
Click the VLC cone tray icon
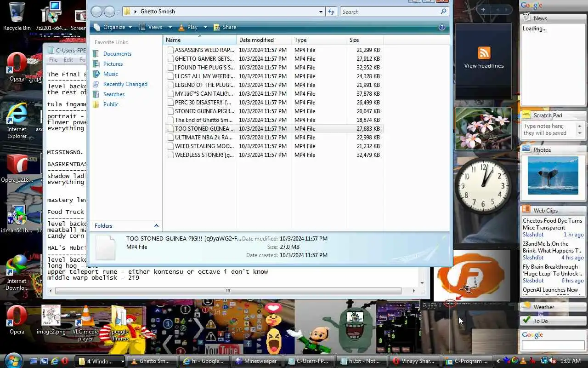coord(524,361)
